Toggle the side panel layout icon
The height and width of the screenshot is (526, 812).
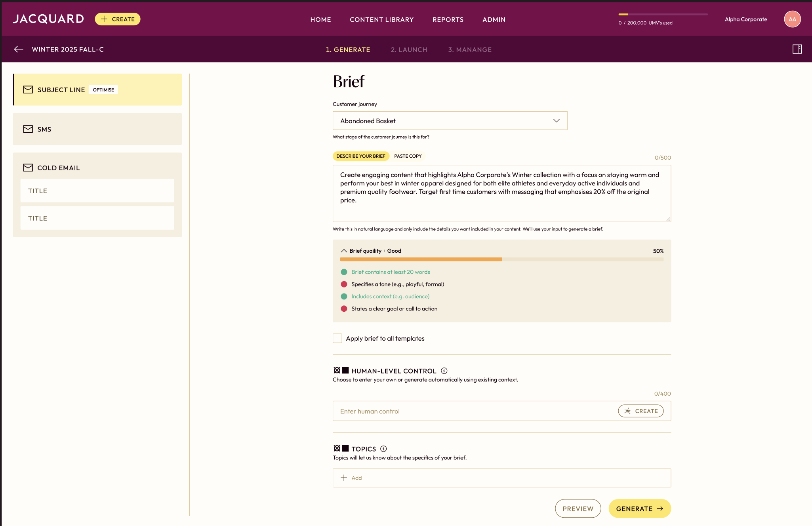point(797,49)
